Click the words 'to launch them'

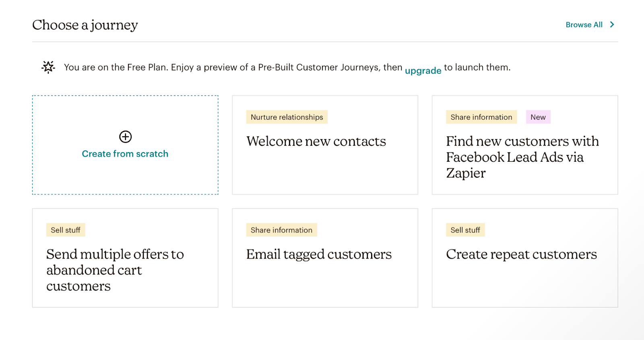[477, 67]
